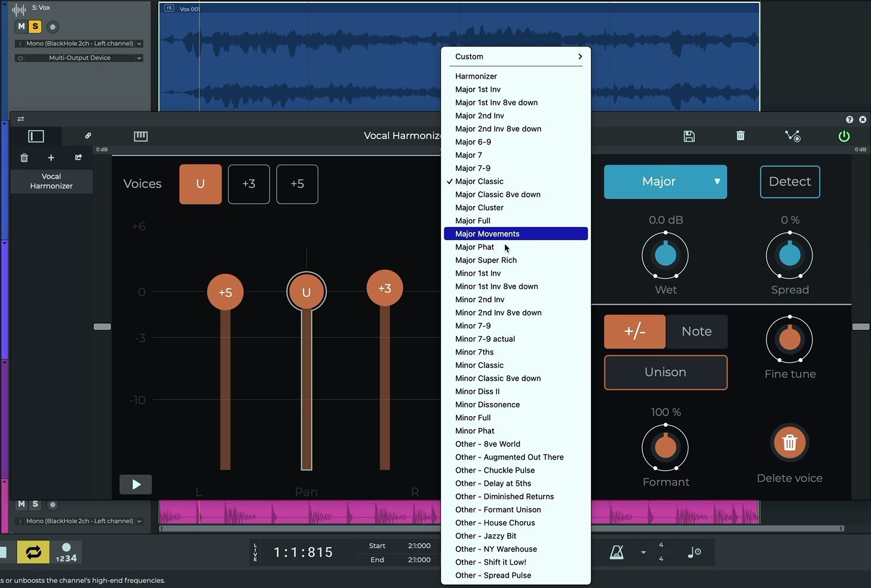Select the checked Major Classic preset

point(516,181)
